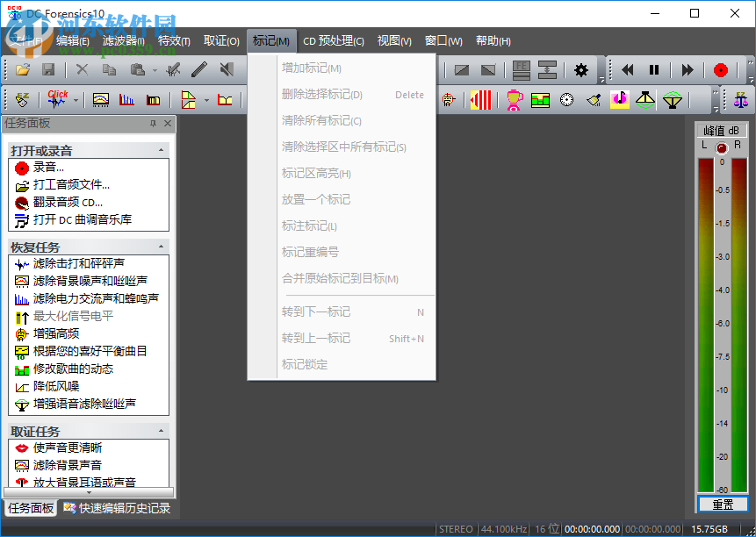756x537 pixels.
Task: Open the 特效(T) menu
Action: pyautogui.click(x=174, y=41)
